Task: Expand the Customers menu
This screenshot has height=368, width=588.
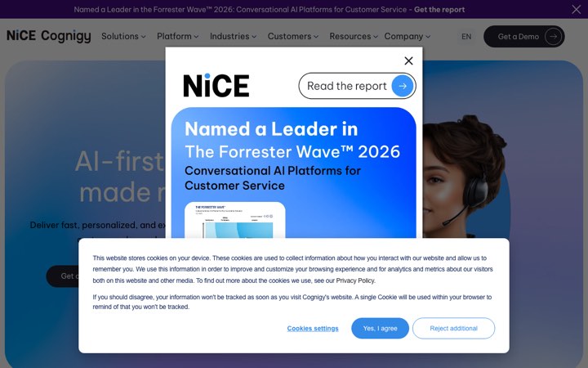Action: tap(293, 37)
